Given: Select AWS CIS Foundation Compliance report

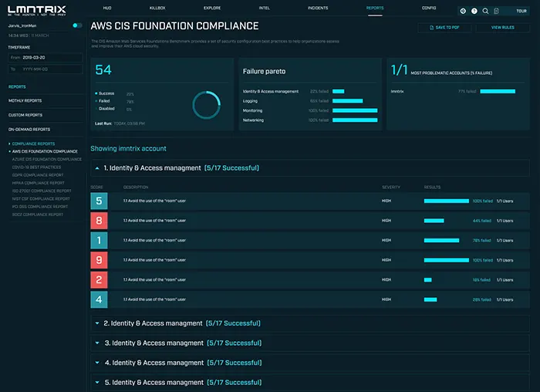Looking at the screenshot, I should pos(45,151).
